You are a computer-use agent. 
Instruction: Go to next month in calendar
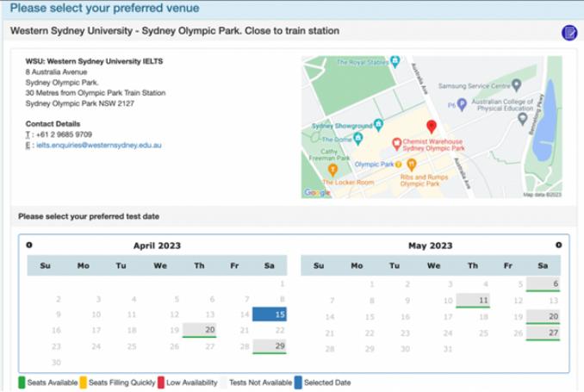click(x=558, y=245)
